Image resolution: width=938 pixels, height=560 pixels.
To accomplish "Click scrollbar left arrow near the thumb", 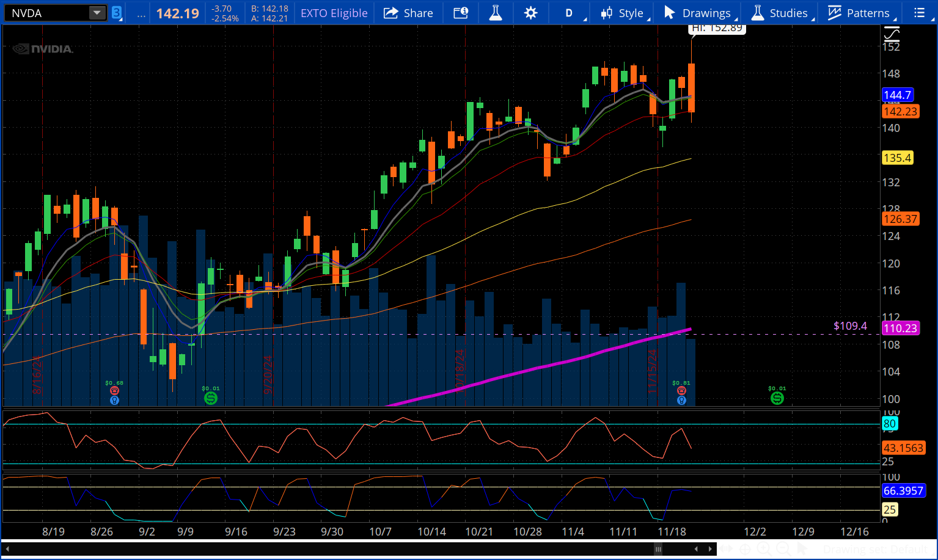I will coord(697,549).
